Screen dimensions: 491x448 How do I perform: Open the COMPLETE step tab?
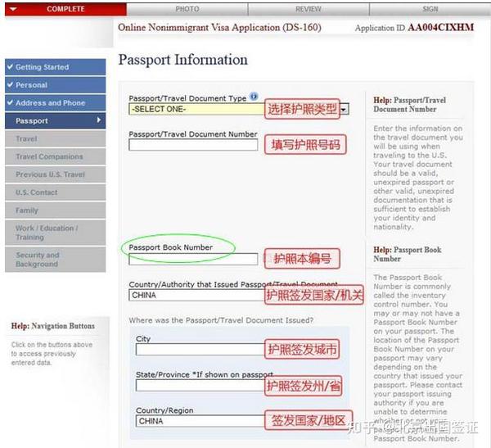pyautogui.click(x=65, y=9)
